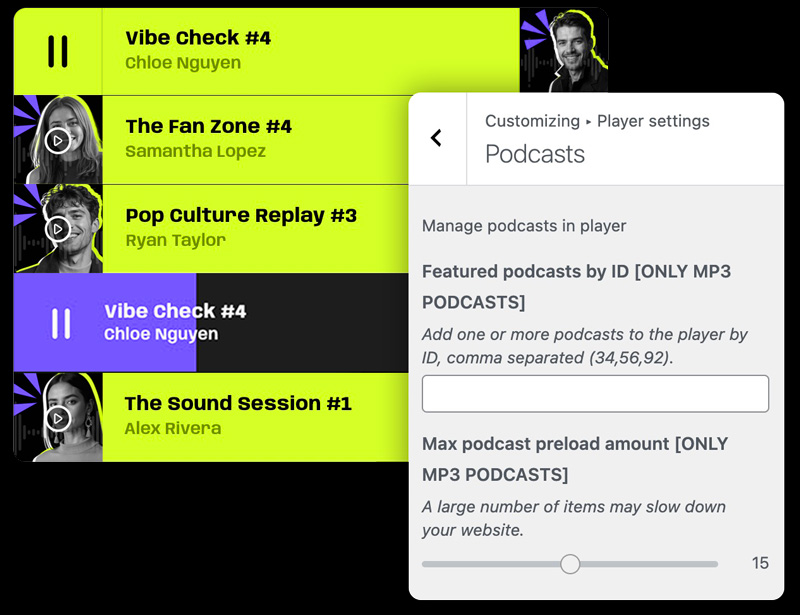Image resolution: width=800 pixels, height=615 pixels.
Task: Click the back arrow in Customizer panel
Action: tap(436, 138)
